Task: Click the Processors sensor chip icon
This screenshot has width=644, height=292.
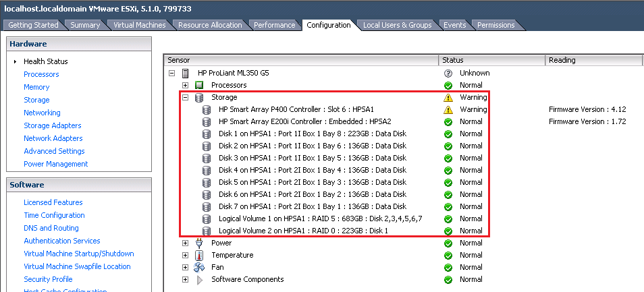Action: (x=199, y=85)
